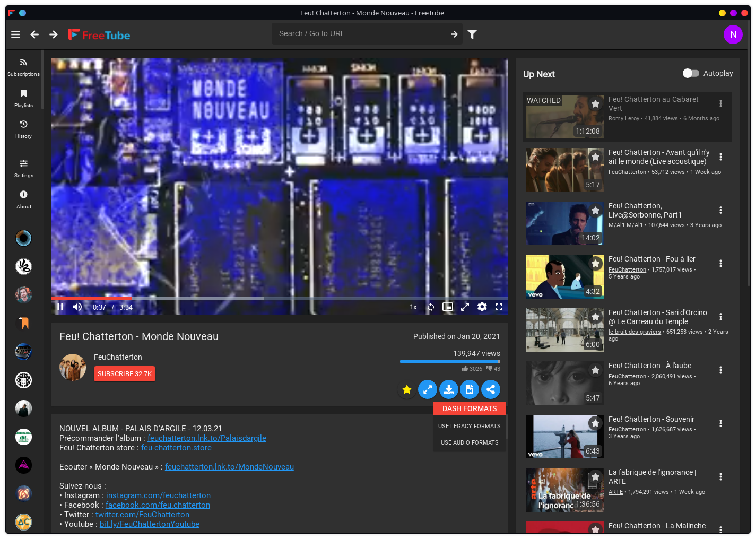756x539 pixels.
Task: Select Use Audio Formats option
Action: coord(470,442)
